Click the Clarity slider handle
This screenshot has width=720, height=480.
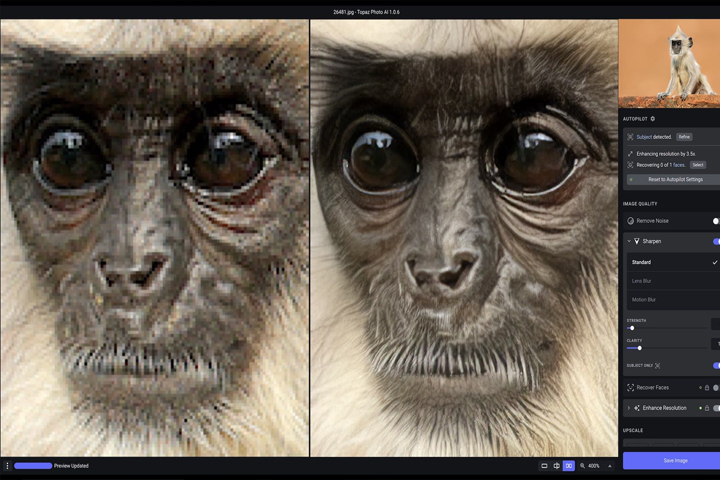(640, 348)
